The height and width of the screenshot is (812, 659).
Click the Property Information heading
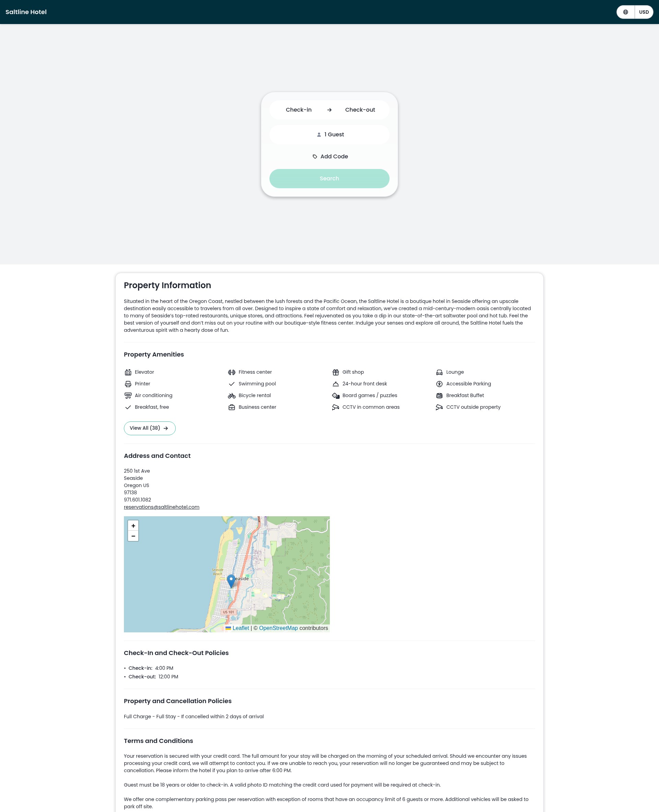[167, 285]
